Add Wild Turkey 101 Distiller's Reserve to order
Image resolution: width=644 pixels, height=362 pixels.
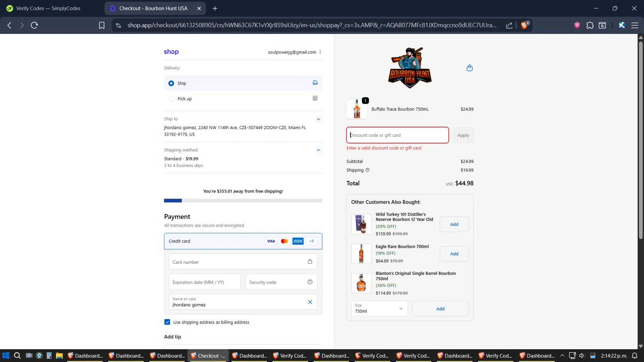pyautogui.click(x=454, y=224)
